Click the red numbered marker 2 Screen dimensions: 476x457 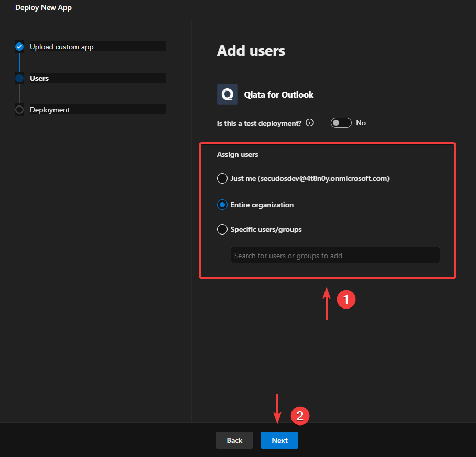click(x=300, y=416)
